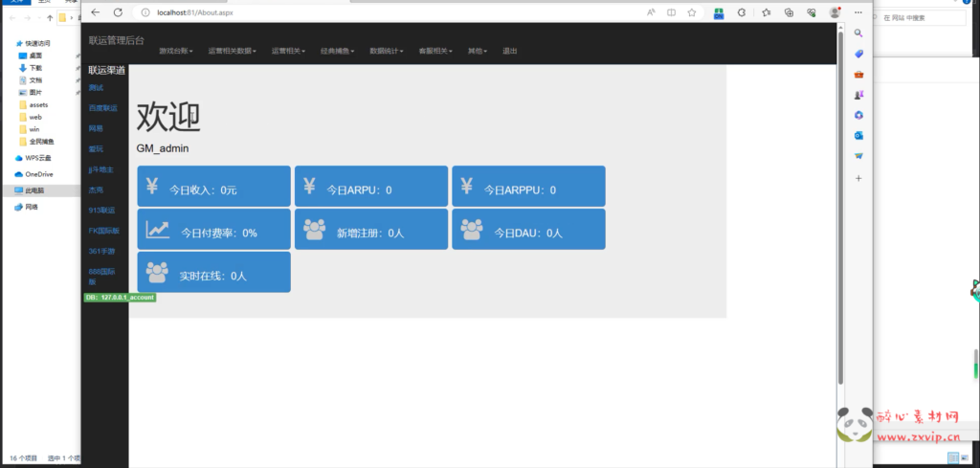Click the users icon on 新增注册 card

point(314,230)
